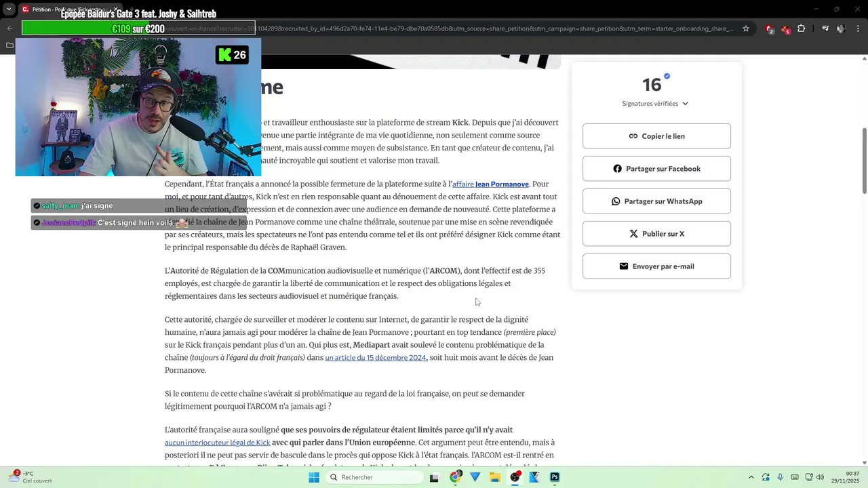Viewport: 868px width, 488px height.
Task: Click the €109 sur €200 donation goal bar
Action: [x=138, y=28]
